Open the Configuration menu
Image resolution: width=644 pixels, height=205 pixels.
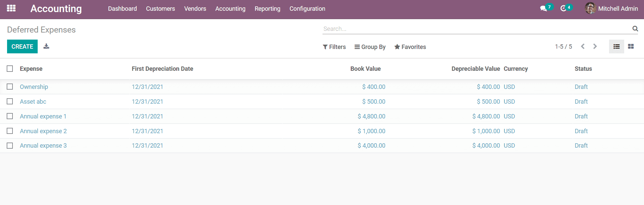coord(307,9)
